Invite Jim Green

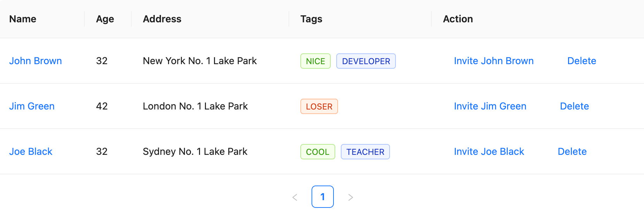coord(490,106)
